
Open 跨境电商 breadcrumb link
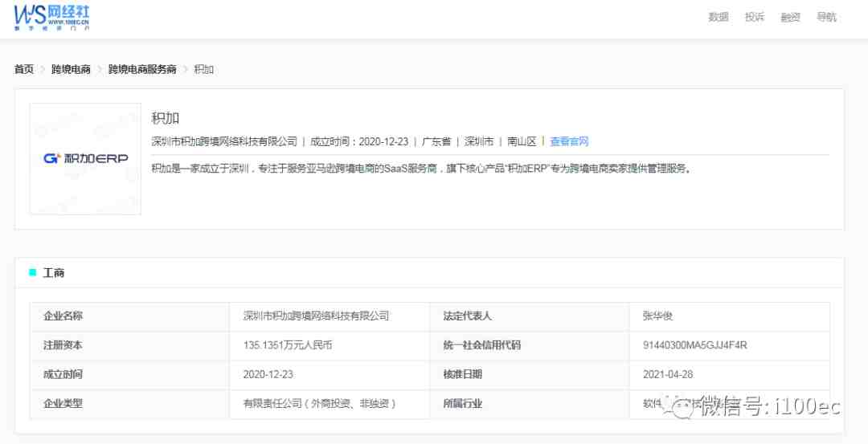tap(71, 69)
